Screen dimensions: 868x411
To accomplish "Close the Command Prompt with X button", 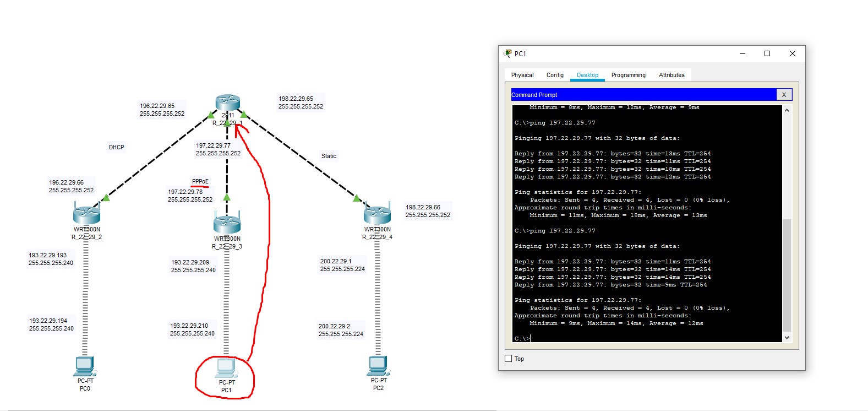I will 784,95.
